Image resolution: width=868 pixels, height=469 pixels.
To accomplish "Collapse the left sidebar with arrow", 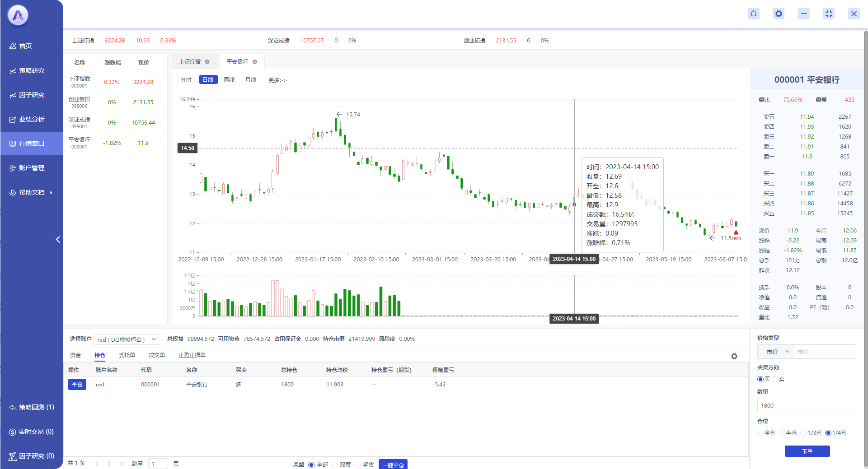I will 58,240.
